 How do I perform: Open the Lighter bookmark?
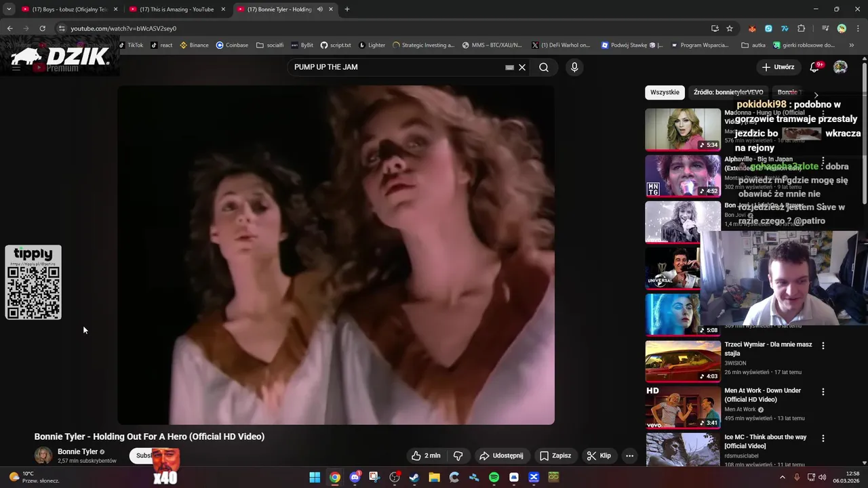pos(372,45)
